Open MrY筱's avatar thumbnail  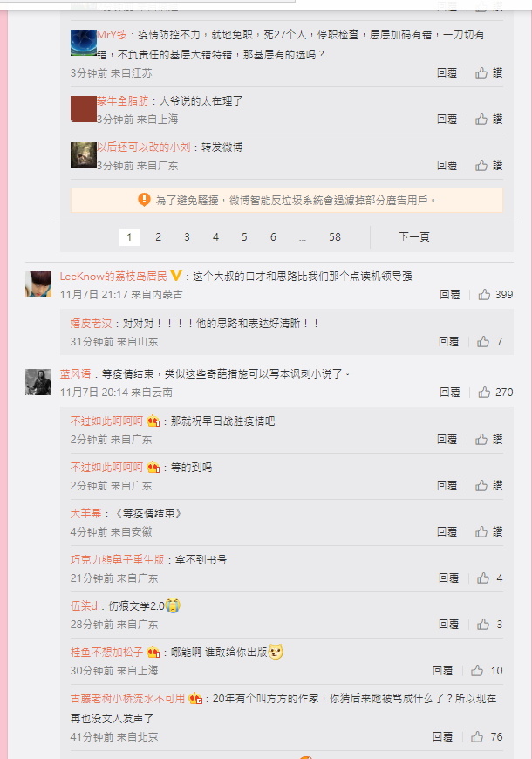click(x=83, y=43)
